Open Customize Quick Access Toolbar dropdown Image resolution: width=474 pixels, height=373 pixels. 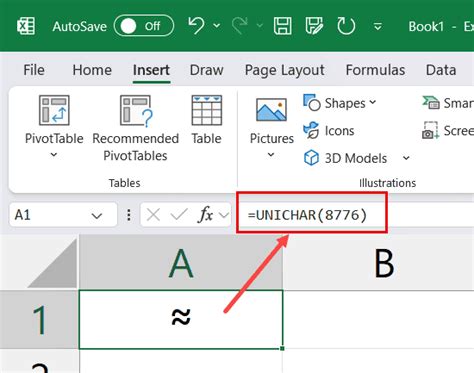pos(378,26)
